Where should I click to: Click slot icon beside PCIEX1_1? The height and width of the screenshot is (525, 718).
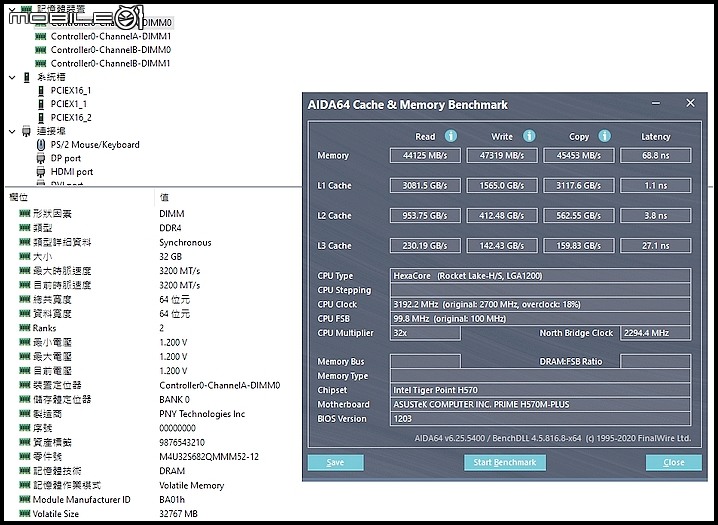click(x=41, y=104)
